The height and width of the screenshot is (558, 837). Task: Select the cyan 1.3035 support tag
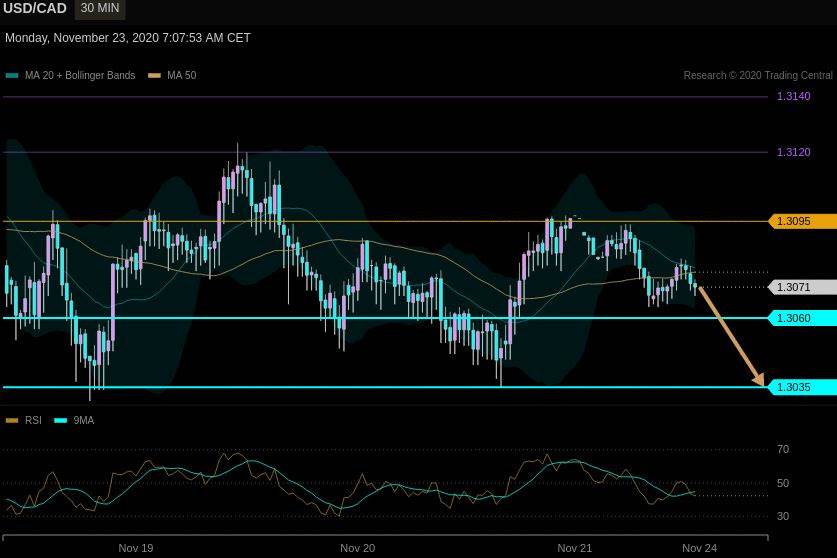[803, 387]
